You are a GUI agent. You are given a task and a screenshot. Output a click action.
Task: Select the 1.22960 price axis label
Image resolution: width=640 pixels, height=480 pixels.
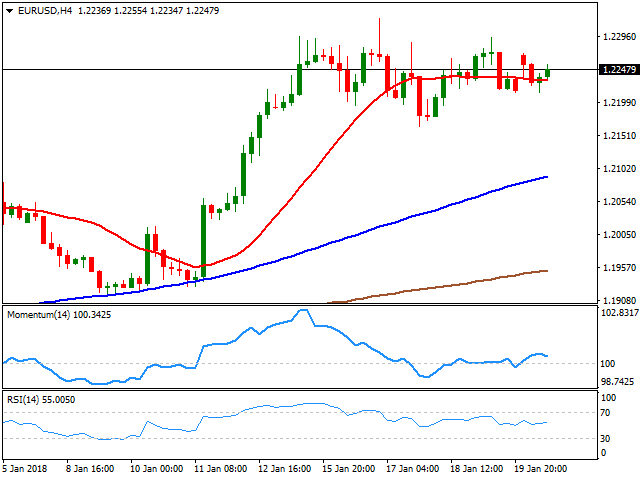[619, 37]
